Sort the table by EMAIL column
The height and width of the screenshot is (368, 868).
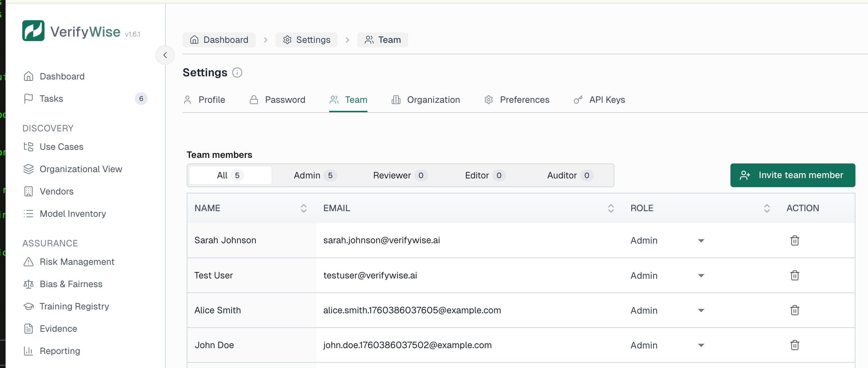[611, 208]
